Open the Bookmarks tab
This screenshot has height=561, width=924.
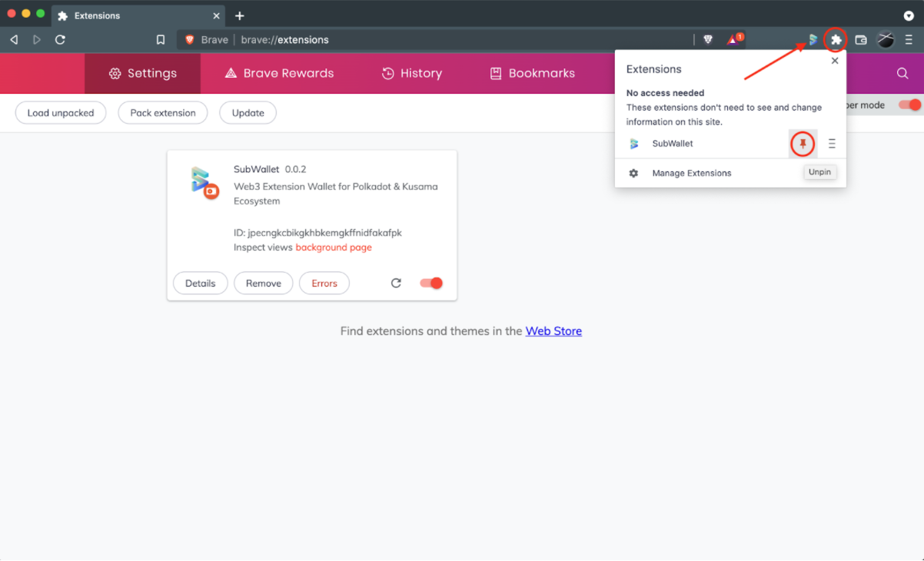point(532,73)
